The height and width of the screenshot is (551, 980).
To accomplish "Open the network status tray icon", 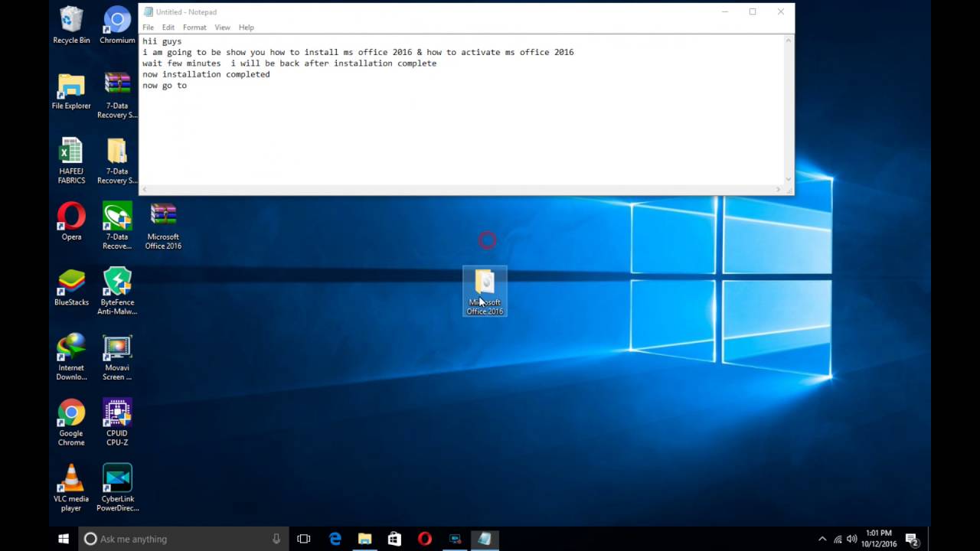I will (x=838, y=539).
